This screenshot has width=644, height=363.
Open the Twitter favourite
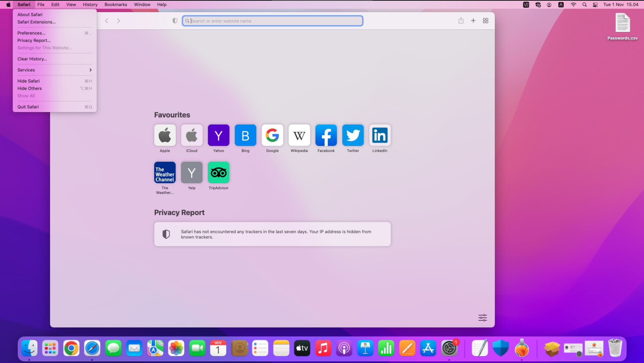353,135
